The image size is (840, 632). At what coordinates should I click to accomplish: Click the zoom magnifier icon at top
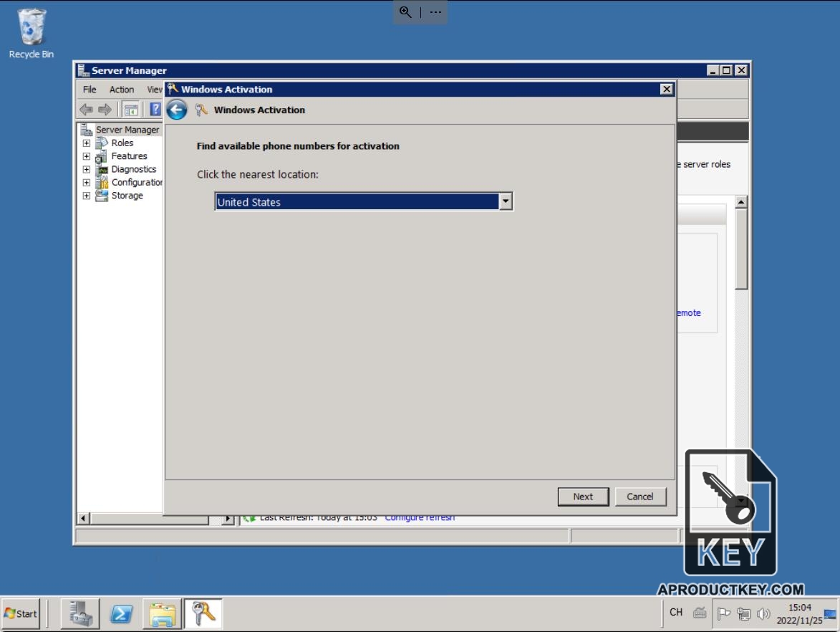point(405,12)
